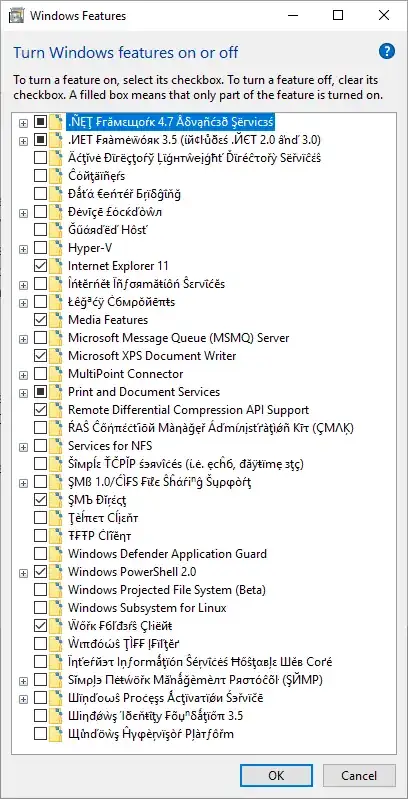Uncheck Microsoft XPS Document Writer
The width and height of the screenshot is (408, 799).
click(40, 356)
